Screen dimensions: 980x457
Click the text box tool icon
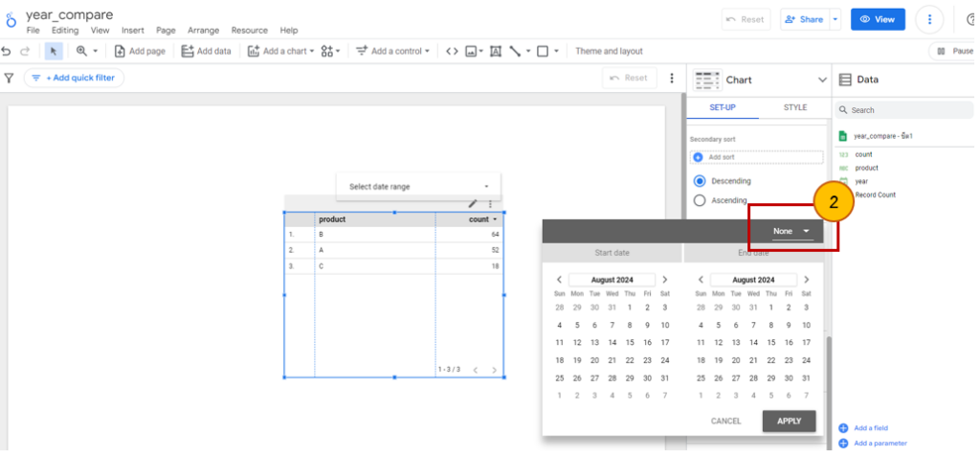point(496,51)
